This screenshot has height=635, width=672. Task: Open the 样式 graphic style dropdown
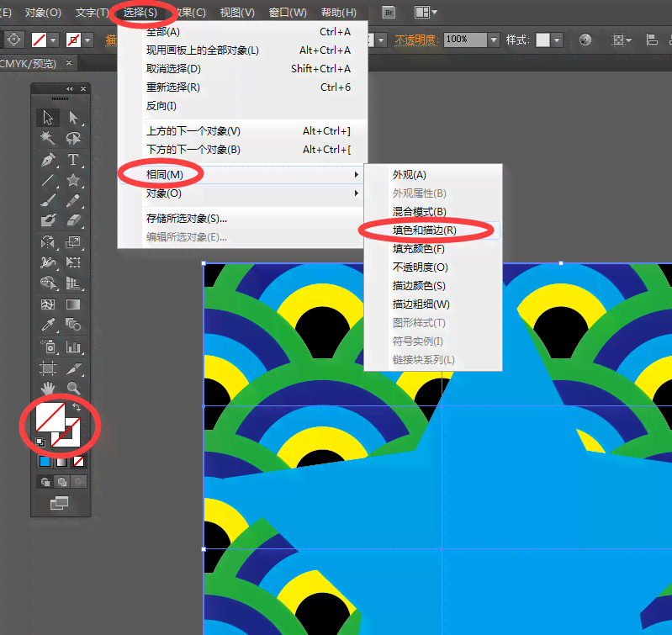pyautogui.click(x=557, y=40)
